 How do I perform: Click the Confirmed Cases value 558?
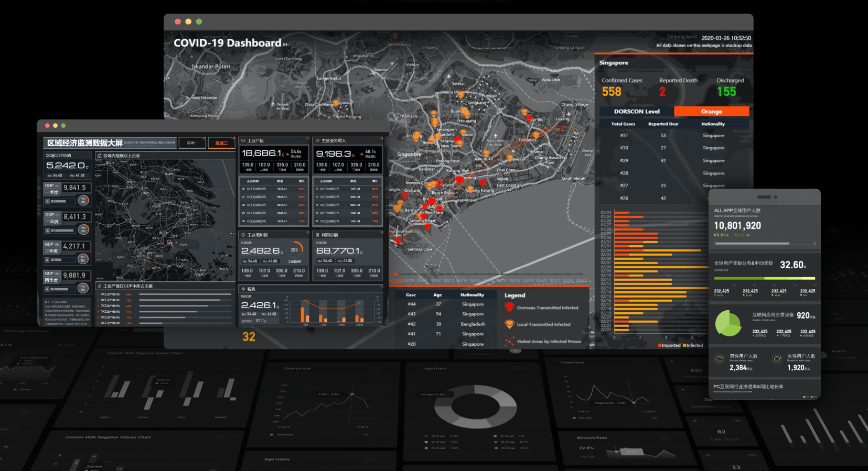click(x=612, y=92)
